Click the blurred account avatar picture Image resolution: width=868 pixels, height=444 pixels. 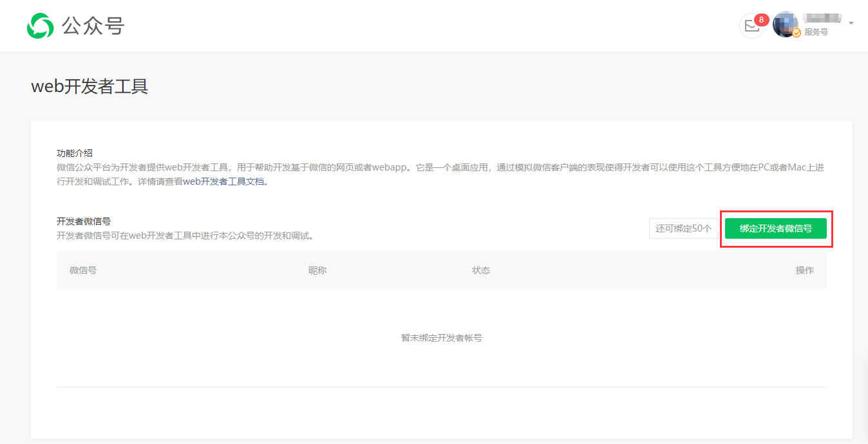[x=784, y=24]
